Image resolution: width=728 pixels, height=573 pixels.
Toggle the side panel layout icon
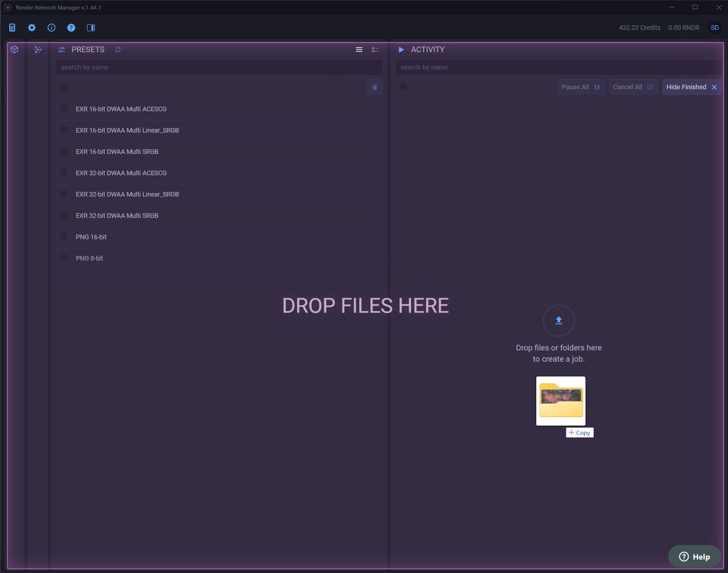coord(91,28)
